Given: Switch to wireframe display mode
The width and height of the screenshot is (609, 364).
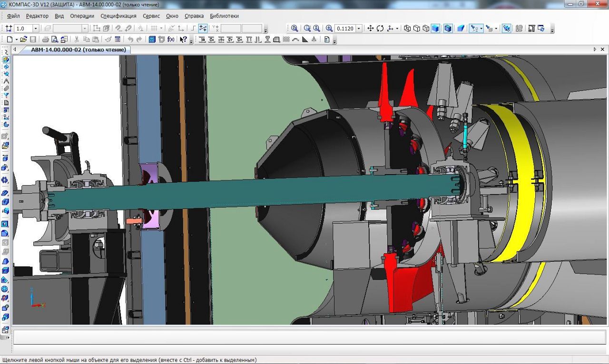Looking at the screenshot, I should click(407, 29).
